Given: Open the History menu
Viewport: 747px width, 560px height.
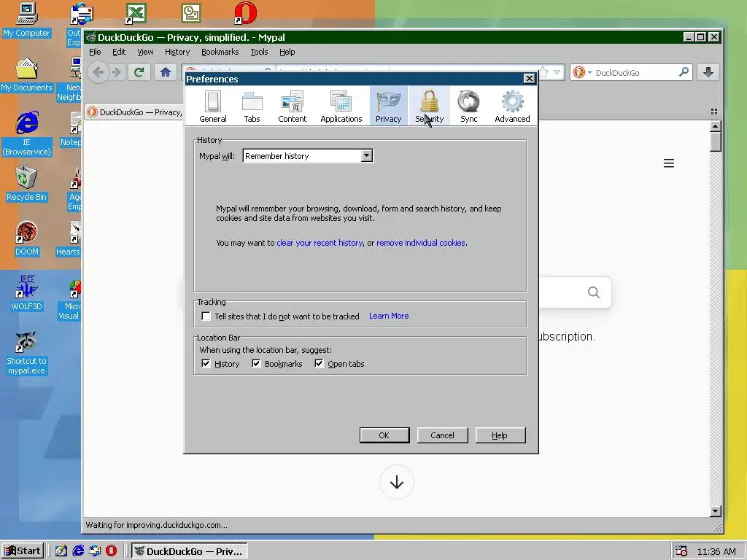Looking at the screenshot, I should [x=177, y=52].
